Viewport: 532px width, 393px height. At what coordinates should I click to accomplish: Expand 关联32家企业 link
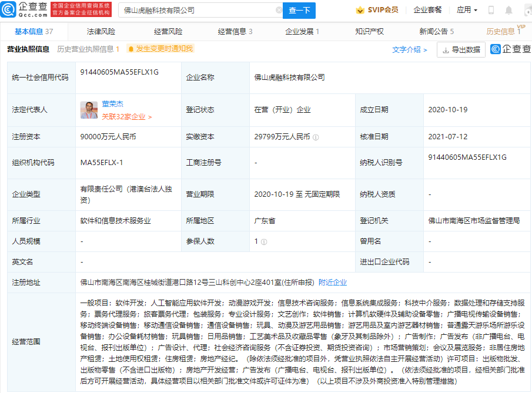tap(126, 117)
